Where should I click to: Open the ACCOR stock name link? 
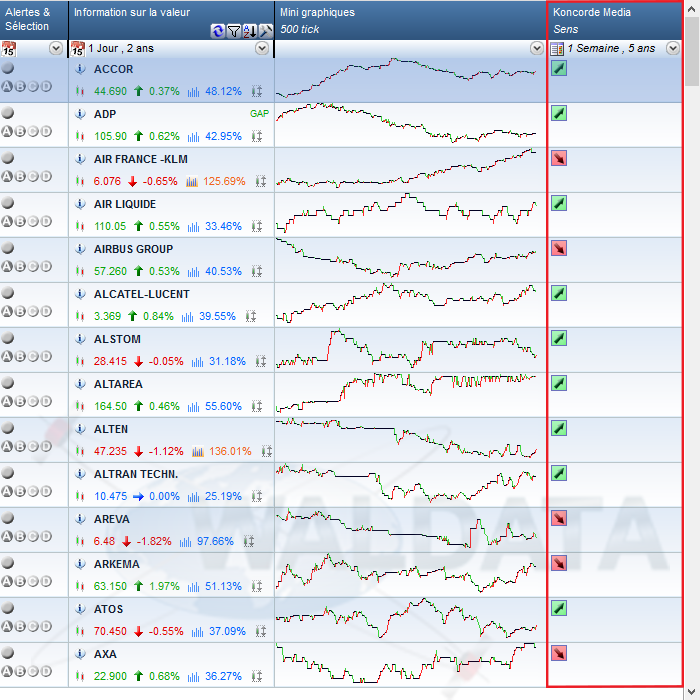click(x=113, y=69)
